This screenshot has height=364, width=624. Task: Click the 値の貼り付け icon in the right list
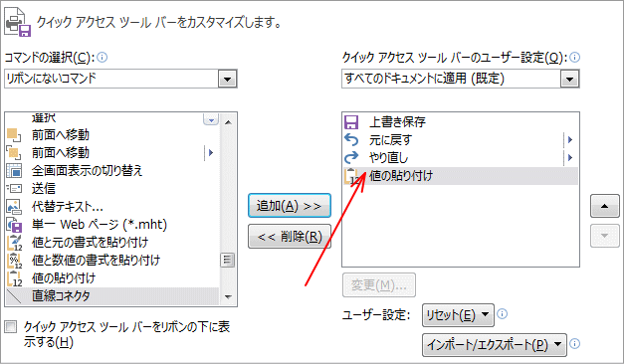pos(351,176)
